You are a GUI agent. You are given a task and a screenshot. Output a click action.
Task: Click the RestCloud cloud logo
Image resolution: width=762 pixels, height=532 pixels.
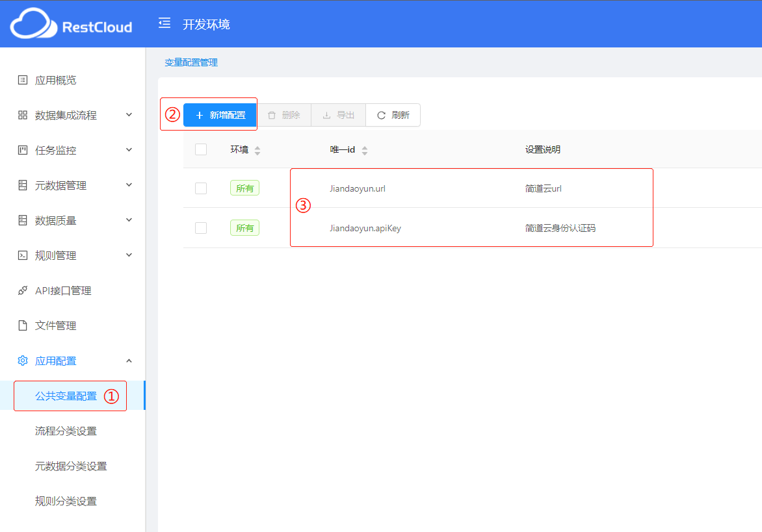pyautogui.click(x=31, y=24)
